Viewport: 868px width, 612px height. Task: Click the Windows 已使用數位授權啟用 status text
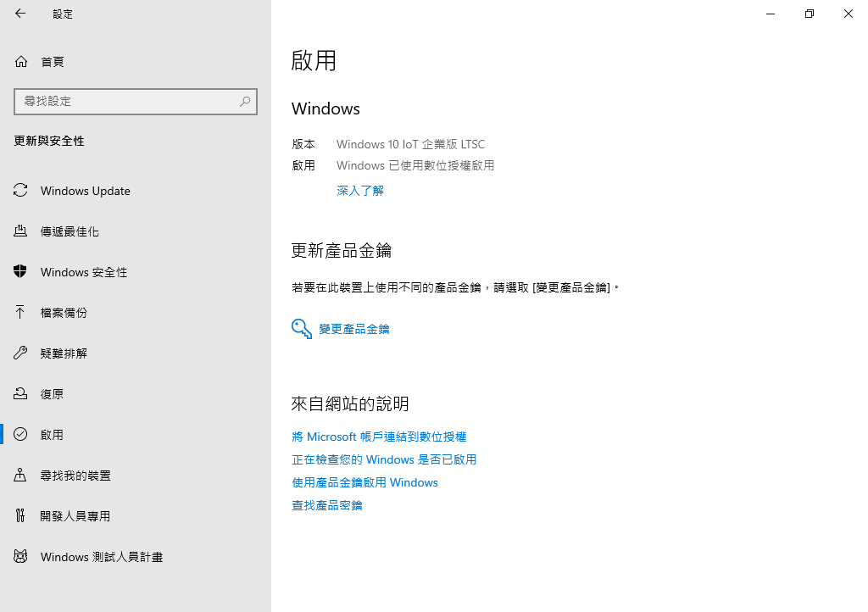415,165
